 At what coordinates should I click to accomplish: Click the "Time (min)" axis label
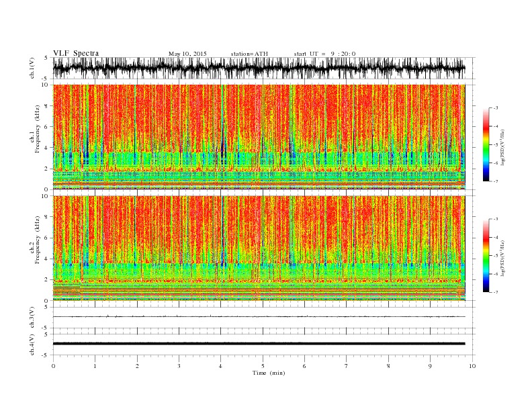pos(269,373)
